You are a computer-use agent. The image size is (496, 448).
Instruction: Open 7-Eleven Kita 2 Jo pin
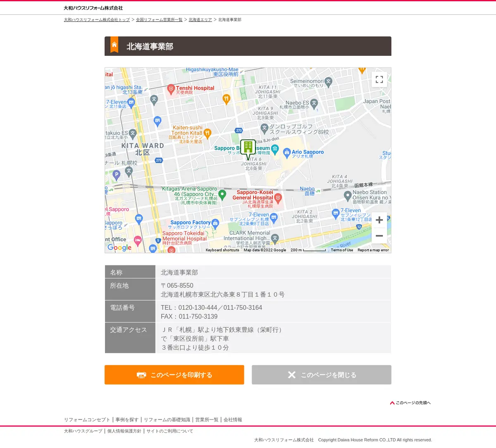click(274, 218)
